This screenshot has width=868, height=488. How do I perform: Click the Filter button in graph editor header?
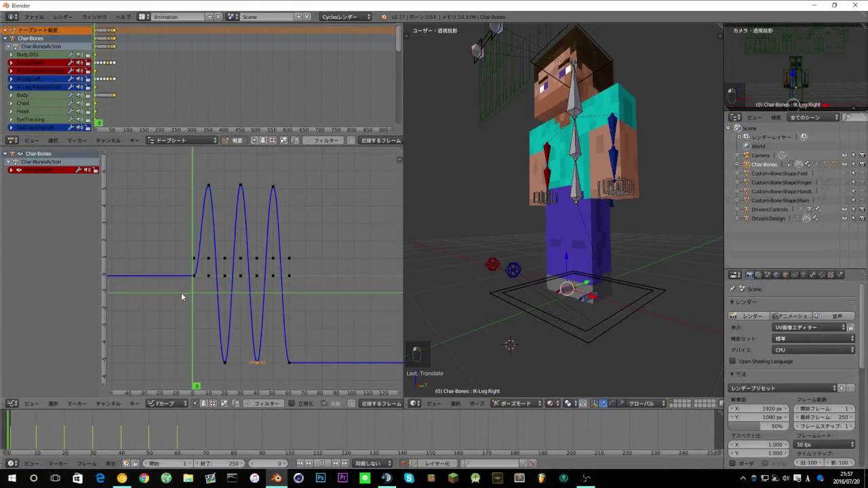tap(262, 403)
